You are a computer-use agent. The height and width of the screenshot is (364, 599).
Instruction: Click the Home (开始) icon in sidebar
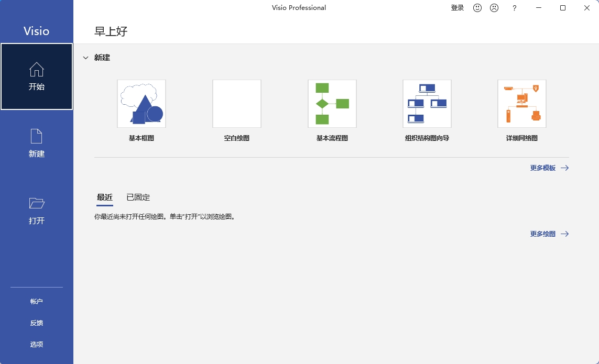click(37, 70)
